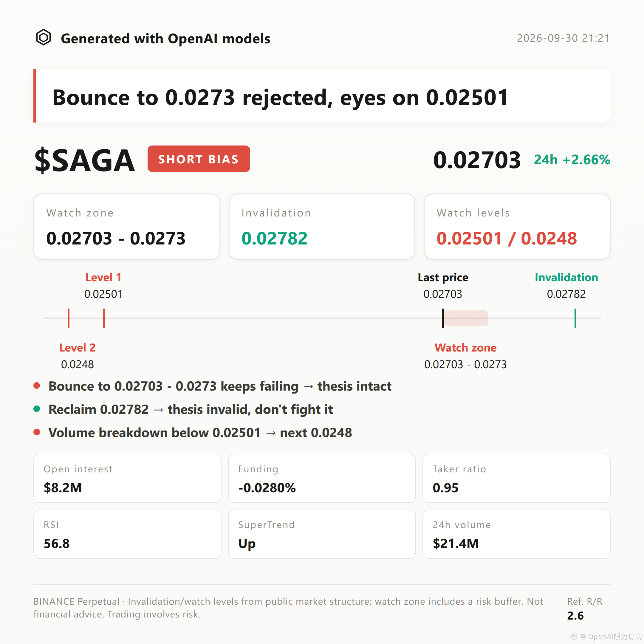Viewport: 644px width, 644px height.
Task: Click the green Invalidation marker line
Action: (575, 318)
